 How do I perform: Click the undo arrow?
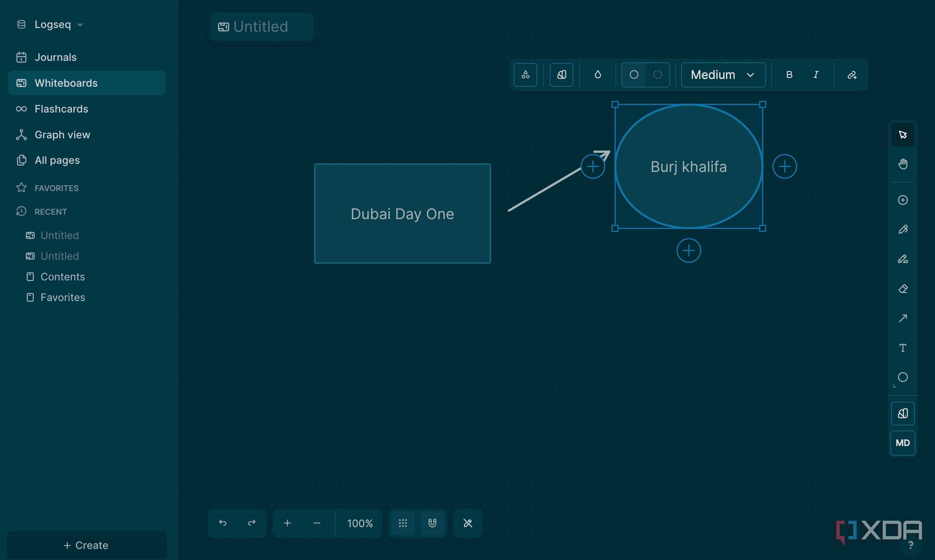pos(222,523)
